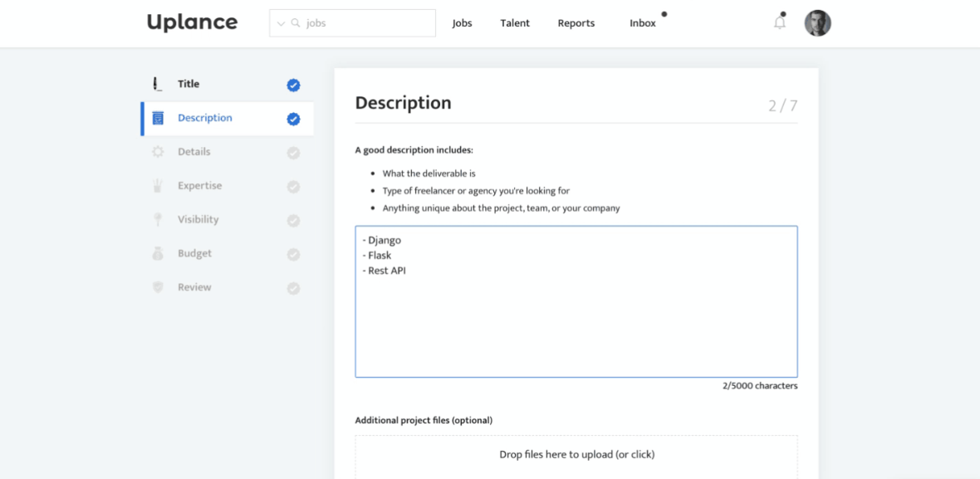Click the Description step document icon
Image resolution: width=980 pixels, height=479 pixels.
158,118
